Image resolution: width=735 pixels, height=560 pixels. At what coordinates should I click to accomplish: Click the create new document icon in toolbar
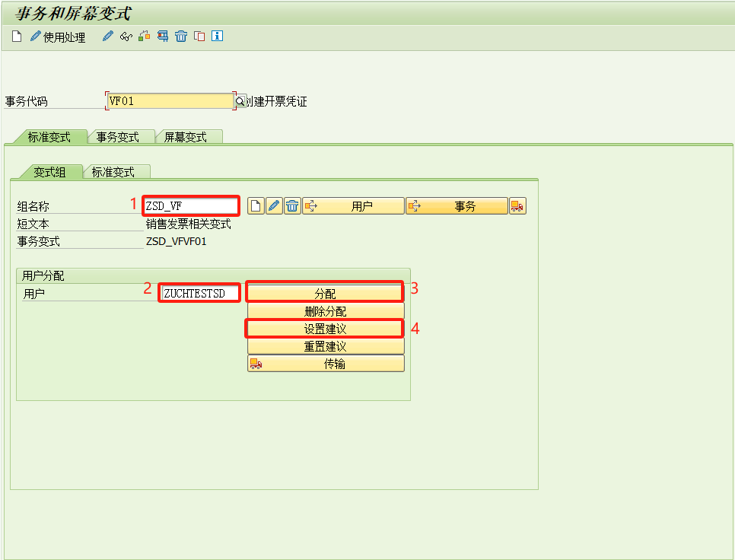17,36
